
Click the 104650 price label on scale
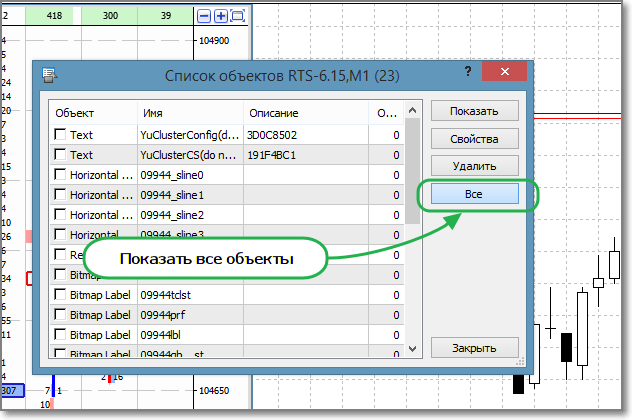(214, 391)
